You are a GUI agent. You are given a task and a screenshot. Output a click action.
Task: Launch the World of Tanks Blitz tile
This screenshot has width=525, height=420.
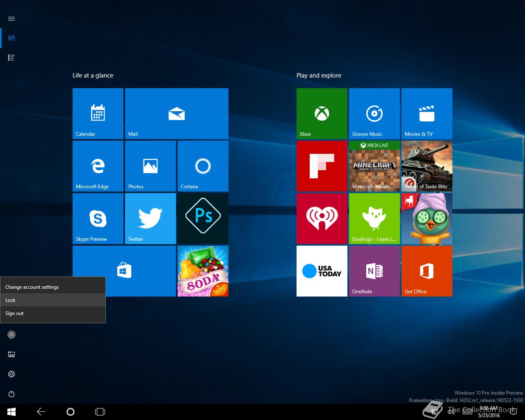[427, 166]
